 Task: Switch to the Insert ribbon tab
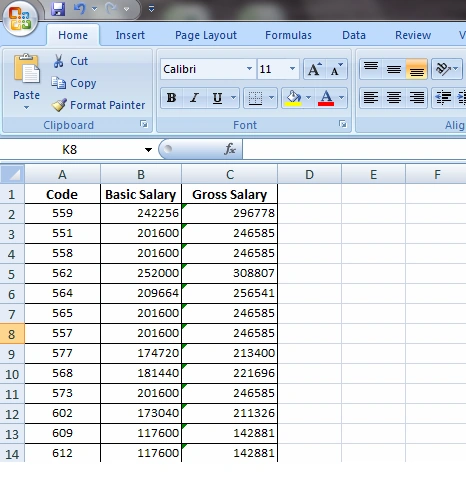(x=130, y=35)
